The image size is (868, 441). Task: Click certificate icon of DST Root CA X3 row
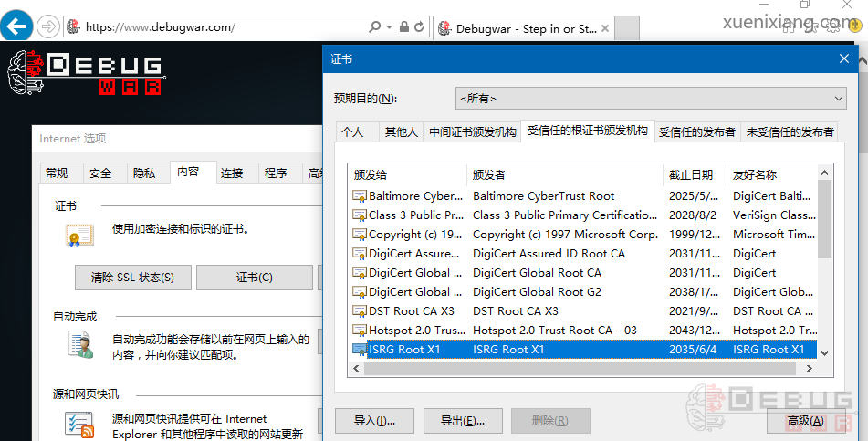click(360, 310)
